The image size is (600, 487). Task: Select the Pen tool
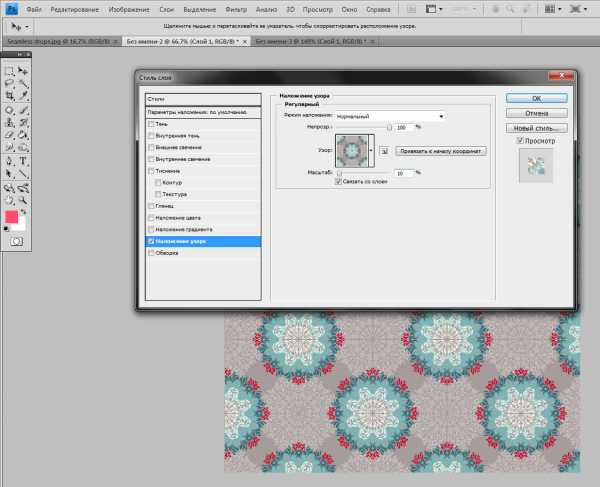pyautogui.click(x=9, y=161)
